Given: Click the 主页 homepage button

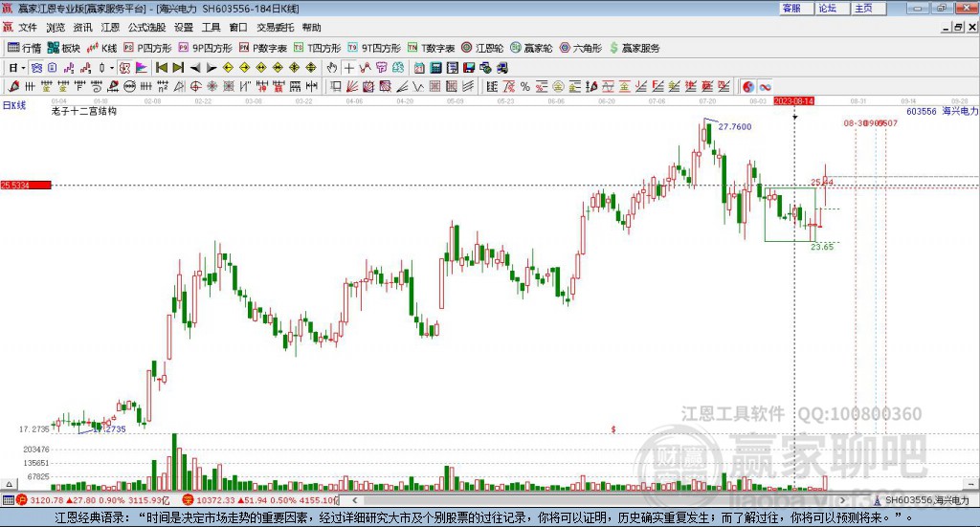Looking at the screenshot, I should 869,8.
